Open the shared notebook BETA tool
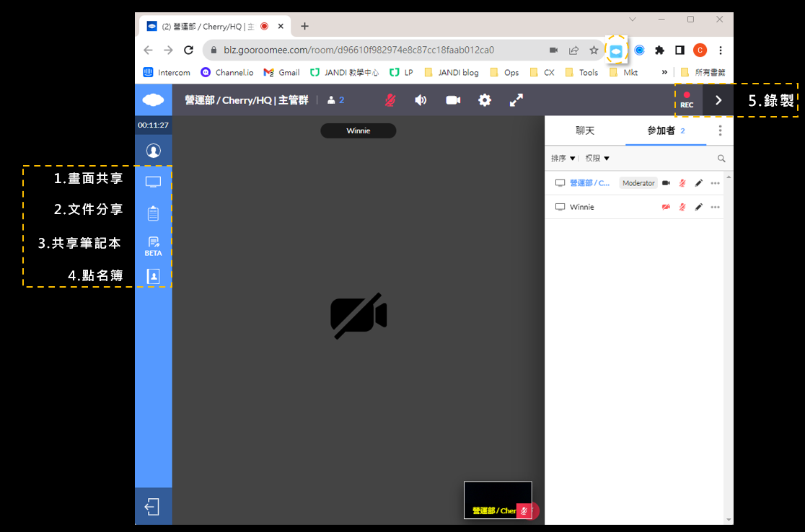805x532 pixels. (153, 247)
